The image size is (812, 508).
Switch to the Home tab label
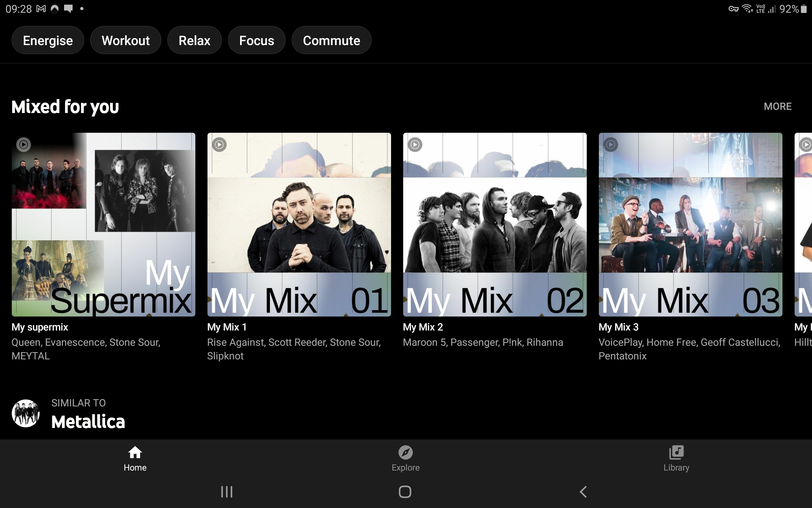pos(135,468)
